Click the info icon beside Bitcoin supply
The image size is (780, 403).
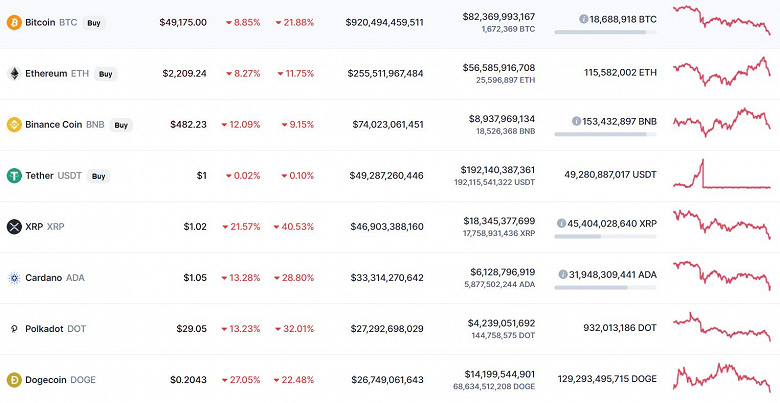[584, 19]
